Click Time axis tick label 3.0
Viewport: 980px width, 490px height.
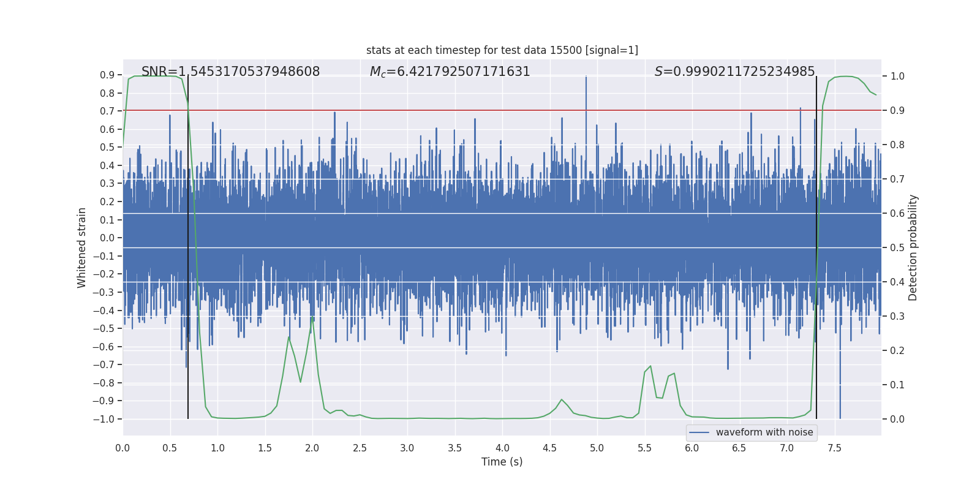[x=407, y=448]
